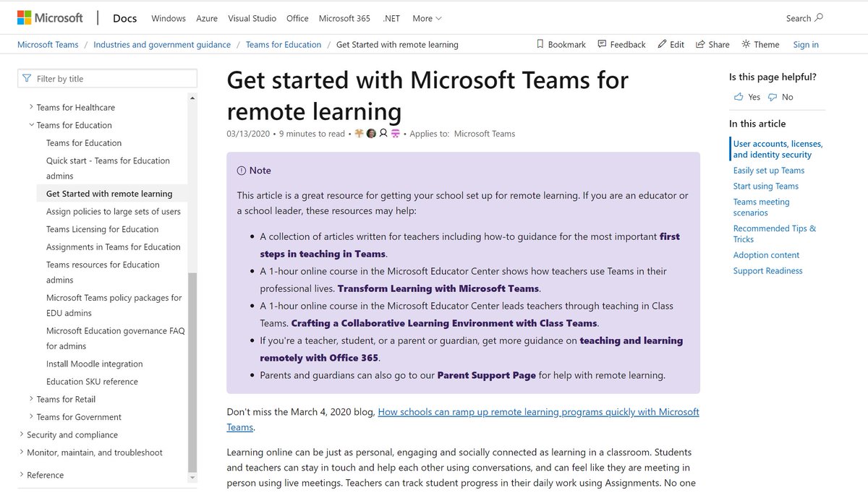Image resolution: width=868 pixels, height=493 pixels.
Task: Open teaching and learning remotely link
Action: pyautogui.click(x=472, y=349)
